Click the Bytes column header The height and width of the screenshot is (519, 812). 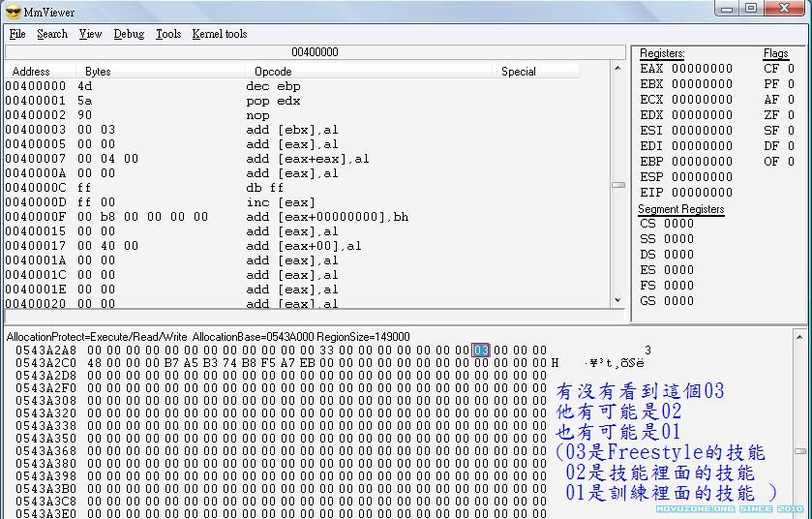[x=98, y=72]
